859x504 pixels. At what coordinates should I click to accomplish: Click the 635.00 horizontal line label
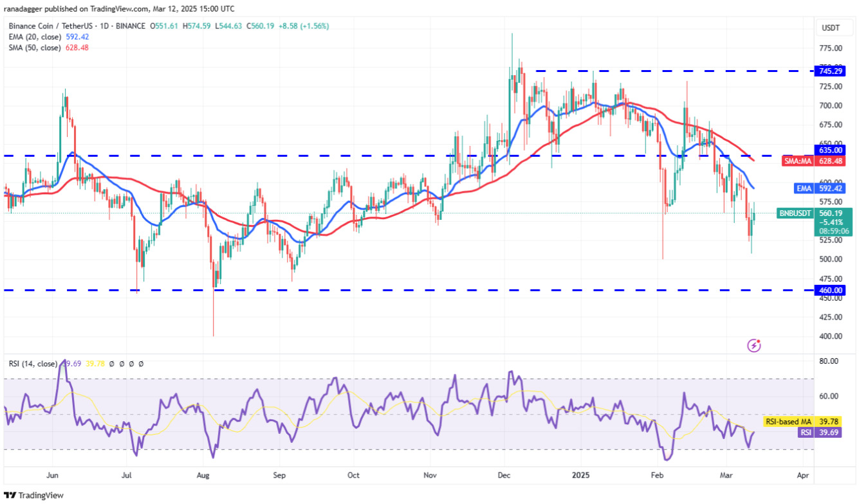[x=831, y=150]
